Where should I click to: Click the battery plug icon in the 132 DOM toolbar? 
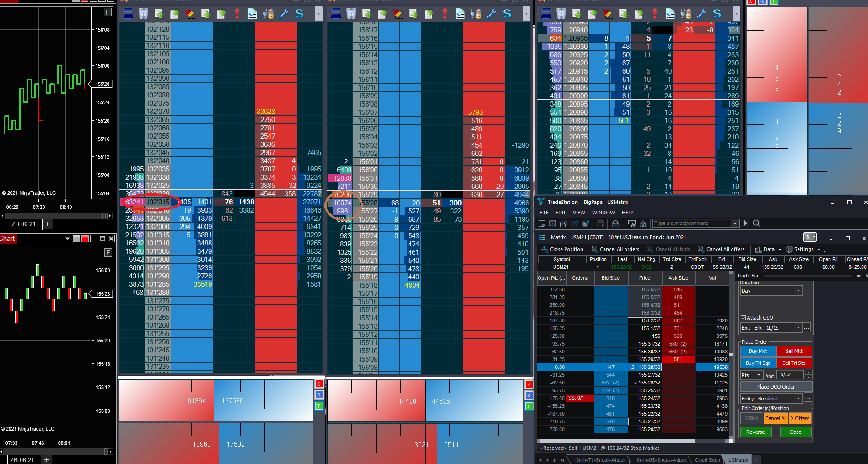[268, 14]
